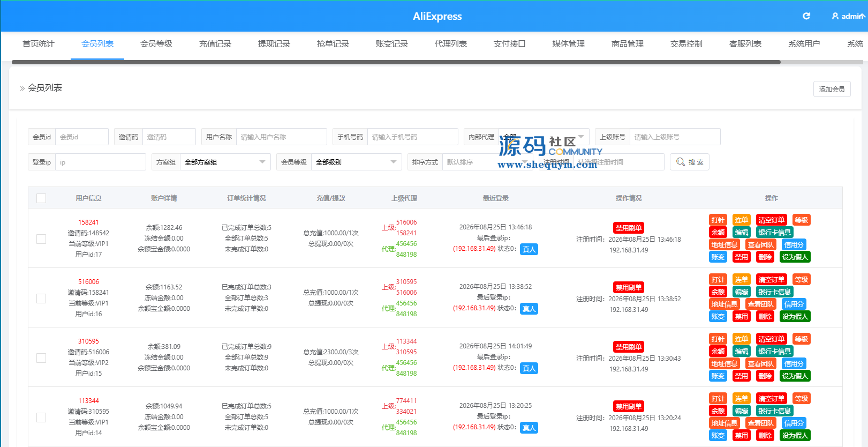Expand the 会员等级 dropdown
Screen dimensions: 868x447
(356, 162)
